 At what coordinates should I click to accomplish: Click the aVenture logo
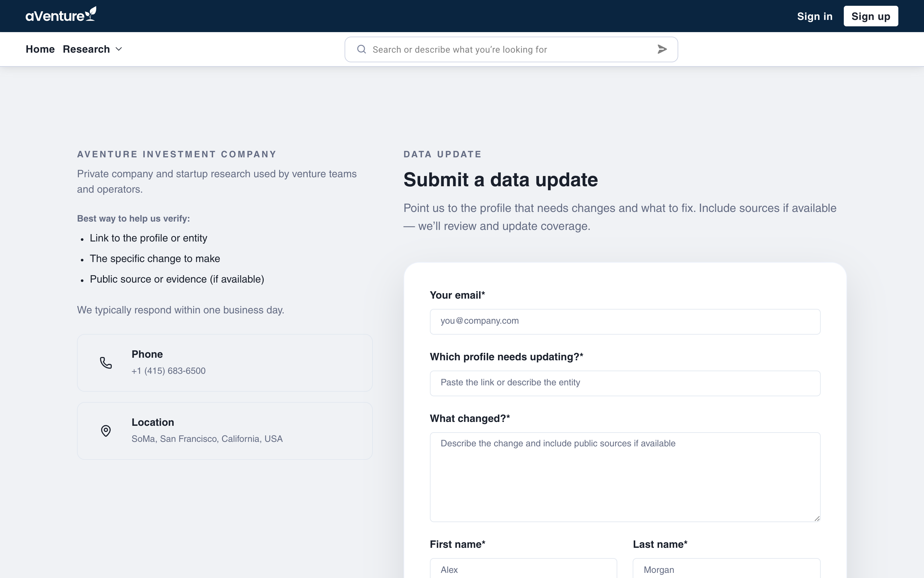pyautogui.click(x=61, y=14)
